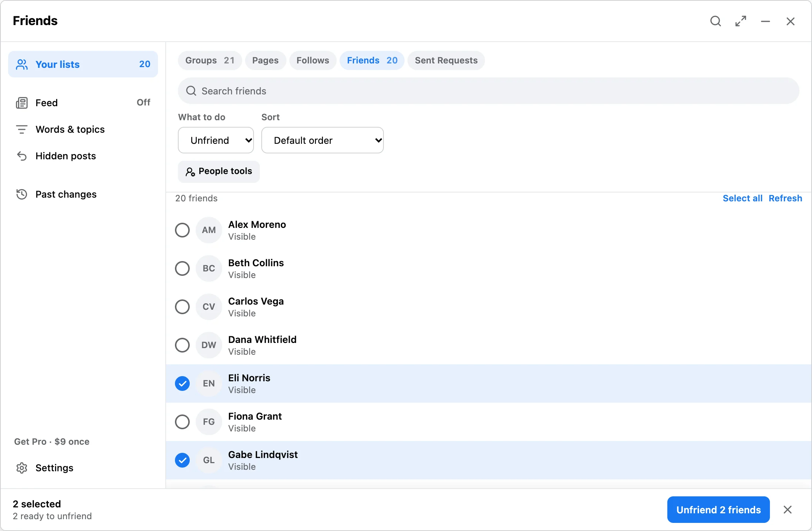Screen dimensions: 812x531
Task: Switch to the Groups tab
Action: [x=210, y=60]
